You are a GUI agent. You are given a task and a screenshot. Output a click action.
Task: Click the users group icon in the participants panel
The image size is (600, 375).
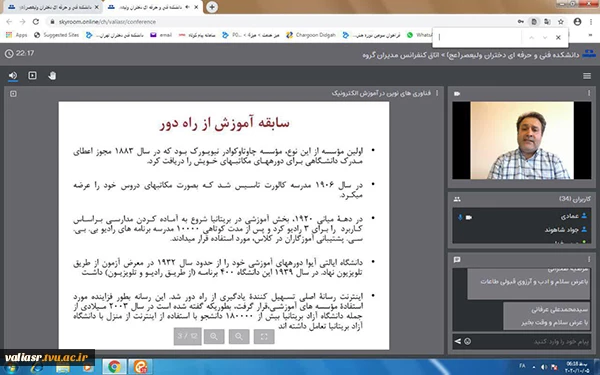(x=457, y=199)
